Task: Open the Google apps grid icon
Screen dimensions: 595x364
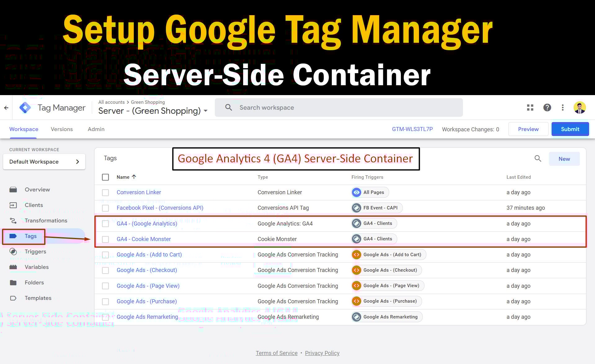Action: [530, 107]
